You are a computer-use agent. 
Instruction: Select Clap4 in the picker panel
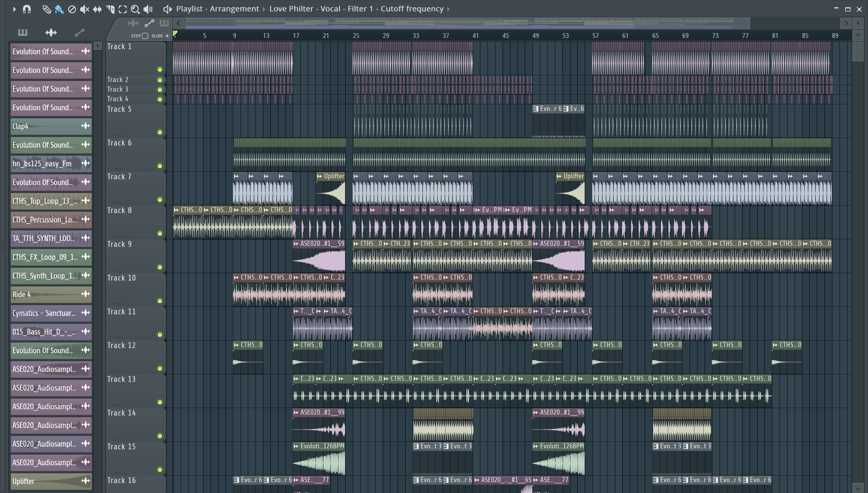pyautogui.click(x=51, y=126)
